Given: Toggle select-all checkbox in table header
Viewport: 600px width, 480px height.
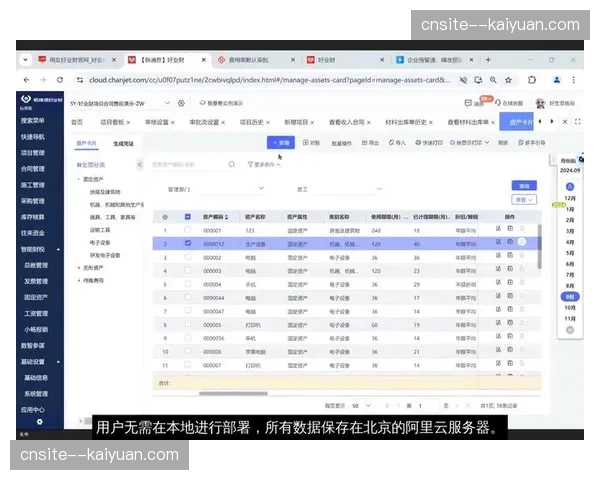Looking at the screenshot, I should tap(188, 217).
